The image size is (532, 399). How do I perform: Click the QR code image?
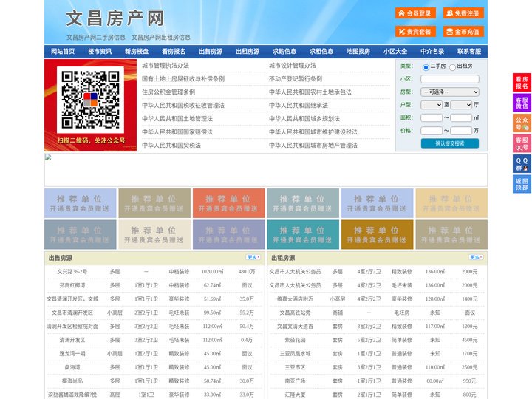(90, 100)
